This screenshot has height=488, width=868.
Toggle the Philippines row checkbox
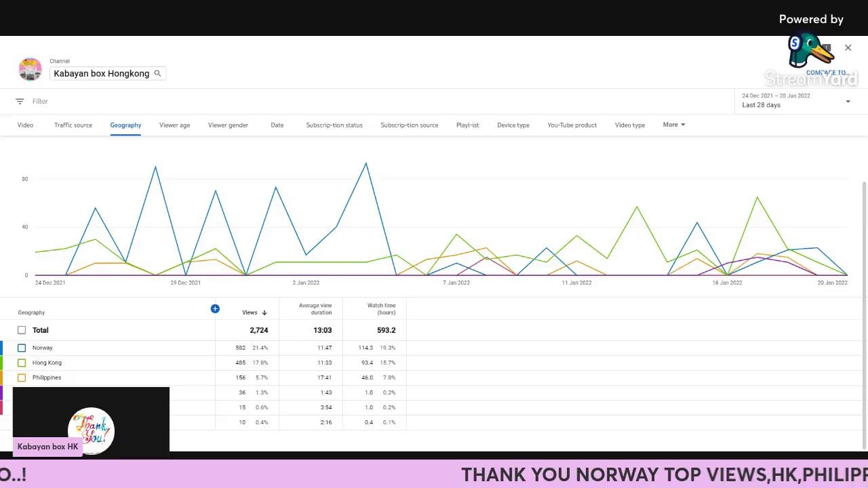(22, 378)
